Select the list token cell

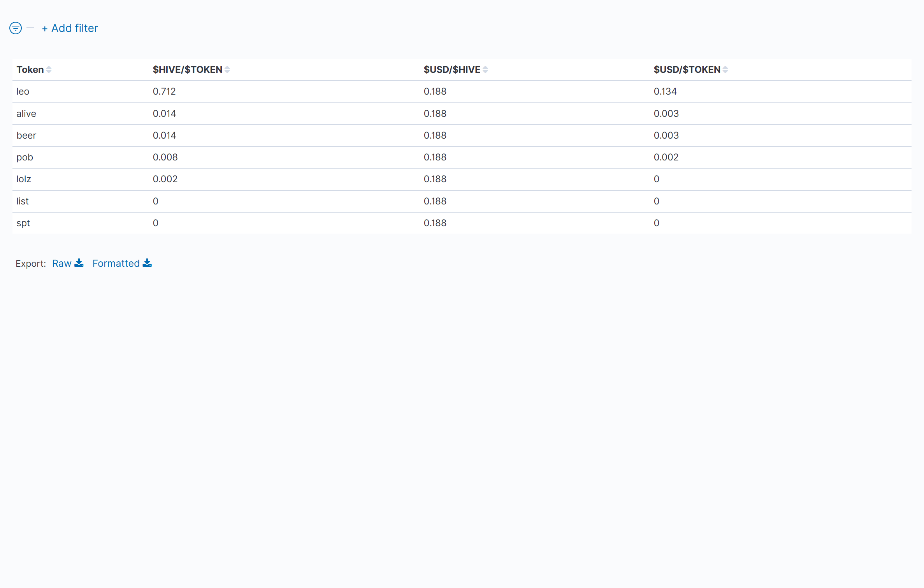(23, 201)
